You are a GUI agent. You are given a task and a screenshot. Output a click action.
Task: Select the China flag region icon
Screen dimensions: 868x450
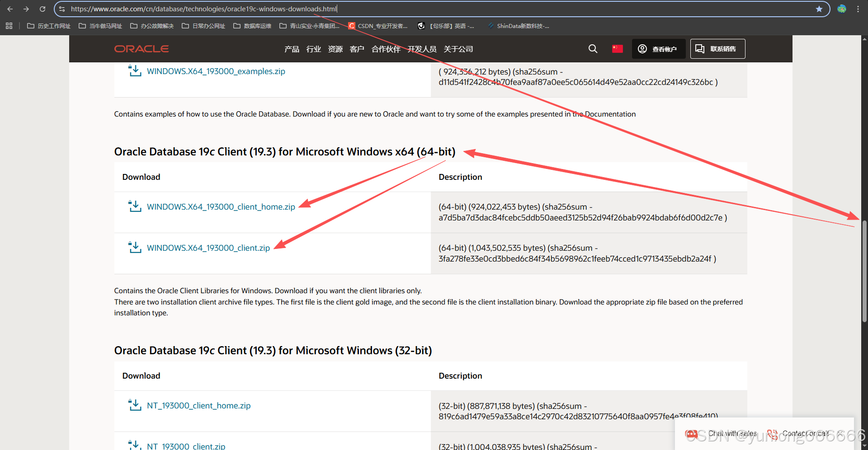(617, 48)
